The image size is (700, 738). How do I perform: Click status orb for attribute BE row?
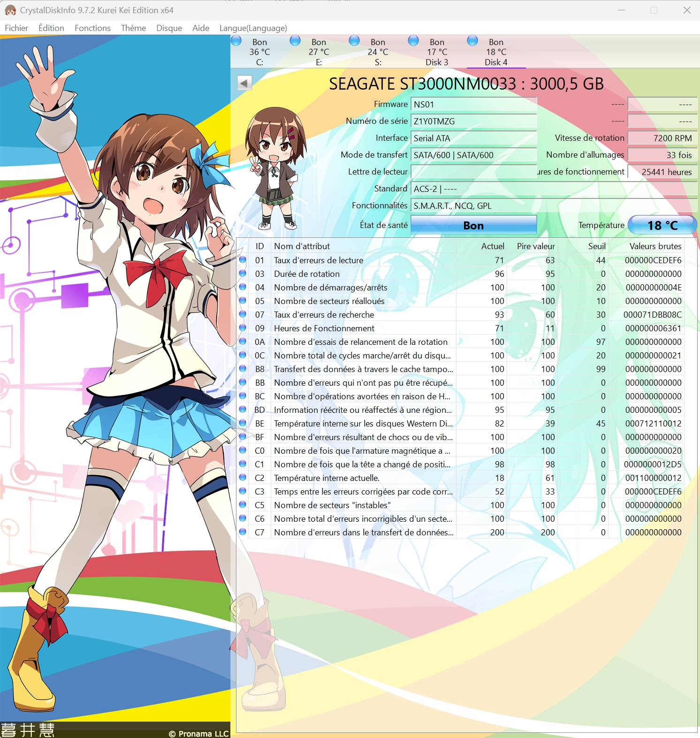pyautogui.click(x=243, y=423)
